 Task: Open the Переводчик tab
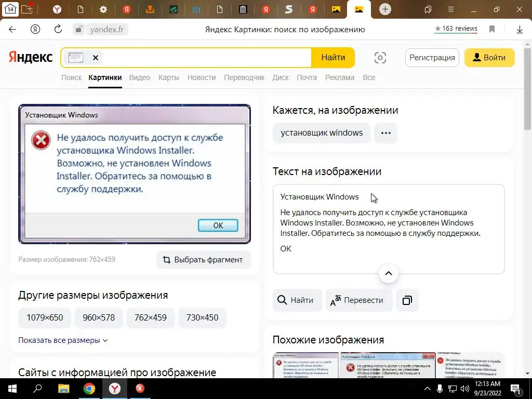point(244,77)
